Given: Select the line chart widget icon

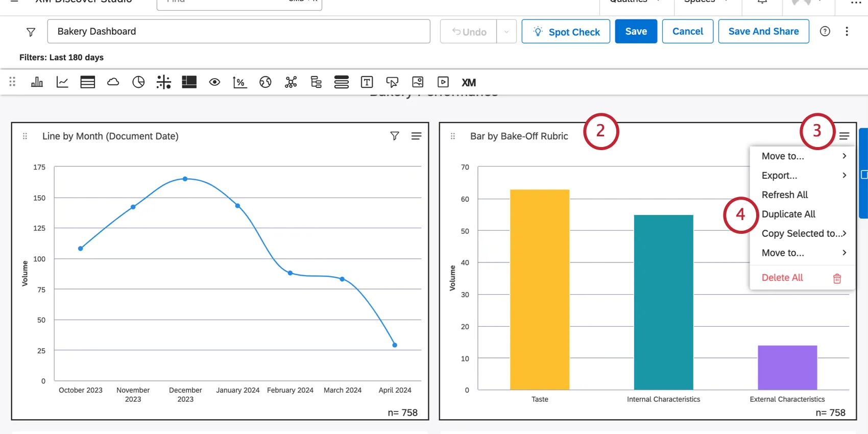Looking at the screenshot, I should coord(62,82).
